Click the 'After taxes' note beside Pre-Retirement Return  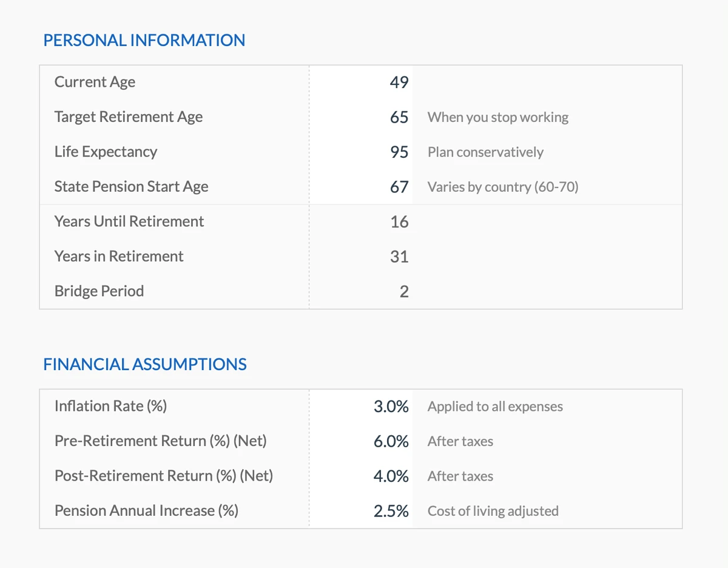coord(460,442)
